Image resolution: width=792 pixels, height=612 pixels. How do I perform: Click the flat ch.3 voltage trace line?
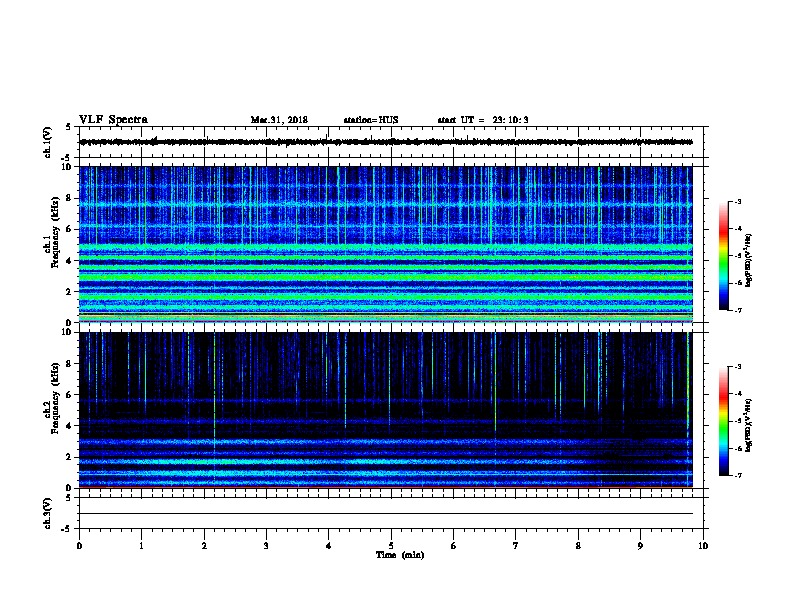[x=386, y=514]
